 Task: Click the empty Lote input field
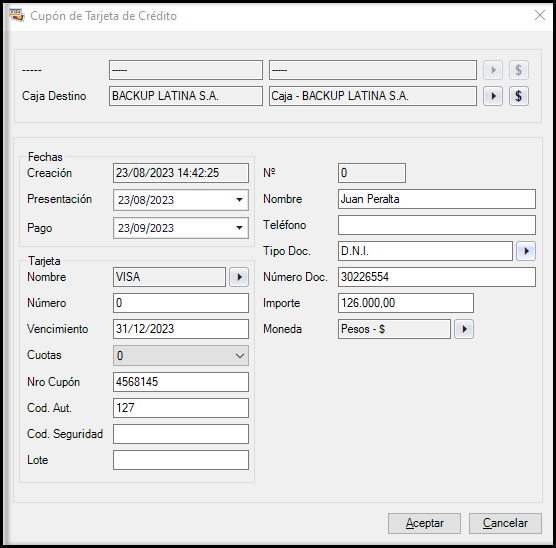[x=181, y=460]
